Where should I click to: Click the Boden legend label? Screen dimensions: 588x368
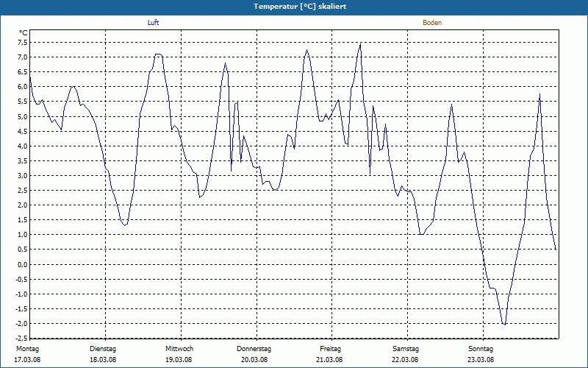coord(432,23)
